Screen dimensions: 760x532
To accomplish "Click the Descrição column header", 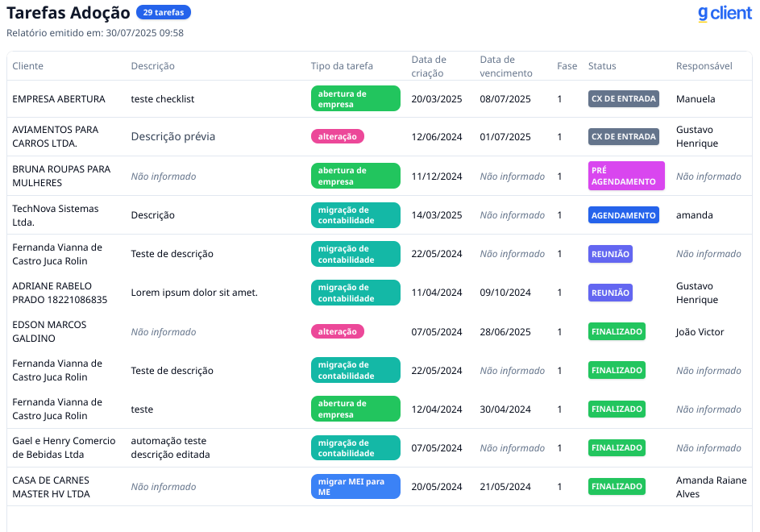I will pos(152,66).
